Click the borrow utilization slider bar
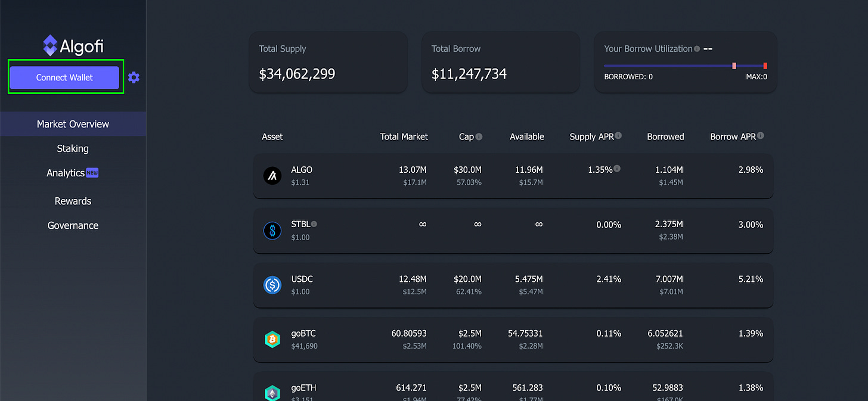Screen dimensions: 868x401 [x=686, y=66]
